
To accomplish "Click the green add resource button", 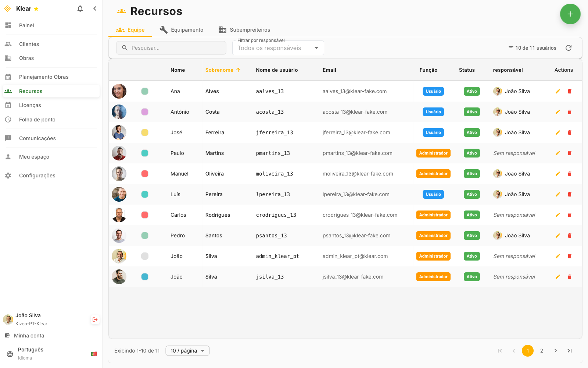I will (570, 14).
